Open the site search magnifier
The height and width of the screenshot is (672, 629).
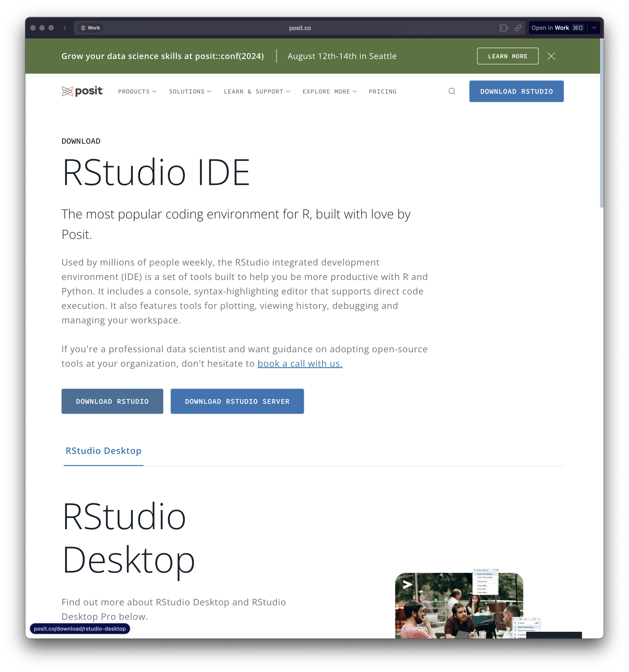point(452,91)
